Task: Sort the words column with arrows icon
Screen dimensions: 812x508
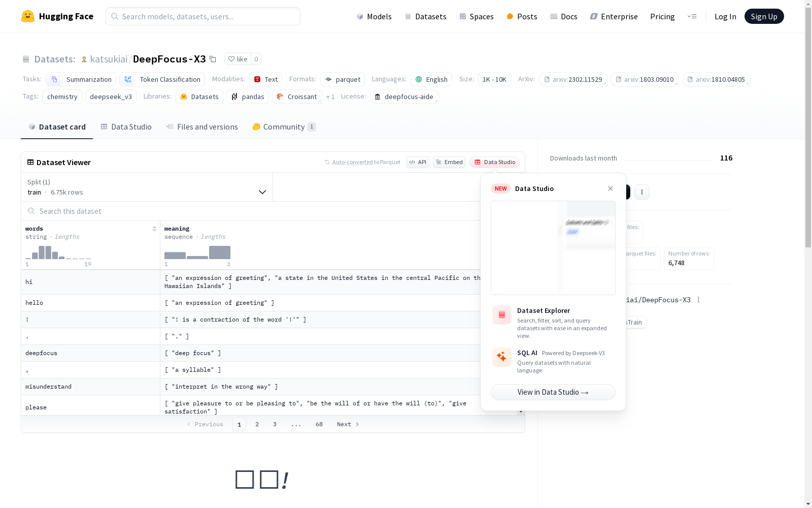Action: click(x=154, y=229)
